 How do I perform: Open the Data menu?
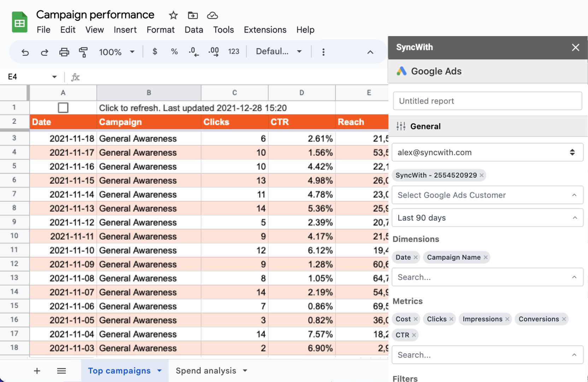pos(194,30)
